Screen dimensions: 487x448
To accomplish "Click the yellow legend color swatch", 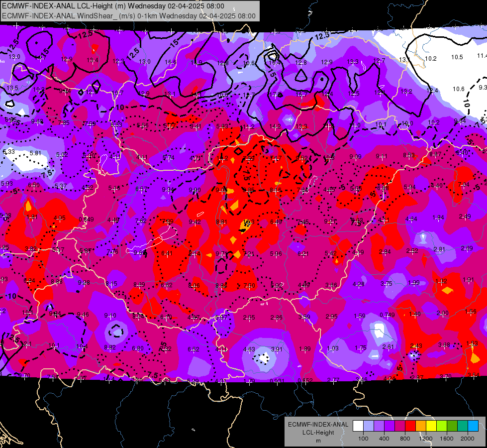I will click(x=431, y=426).
